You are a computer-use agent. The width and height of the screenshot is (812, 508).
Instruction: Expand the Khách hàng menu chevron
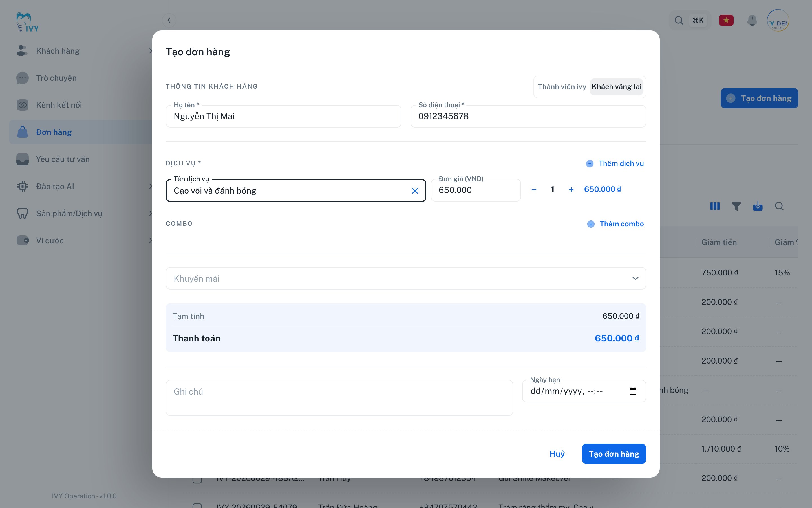(x=150, y=51)
